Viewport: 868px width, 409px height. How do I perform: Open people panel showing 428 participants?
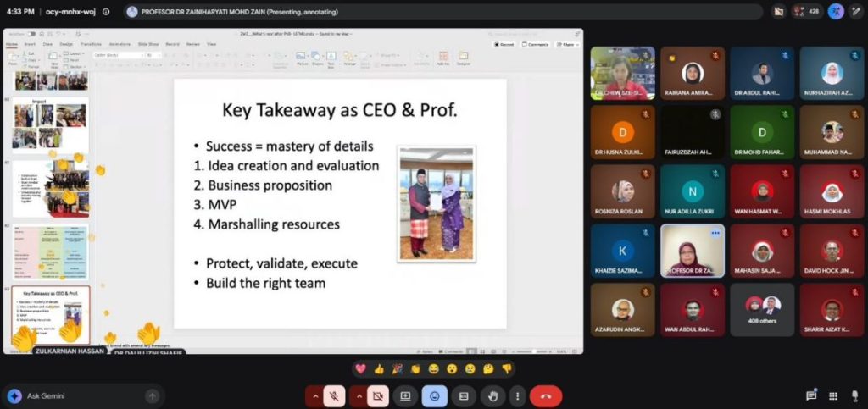click(807, 12)
